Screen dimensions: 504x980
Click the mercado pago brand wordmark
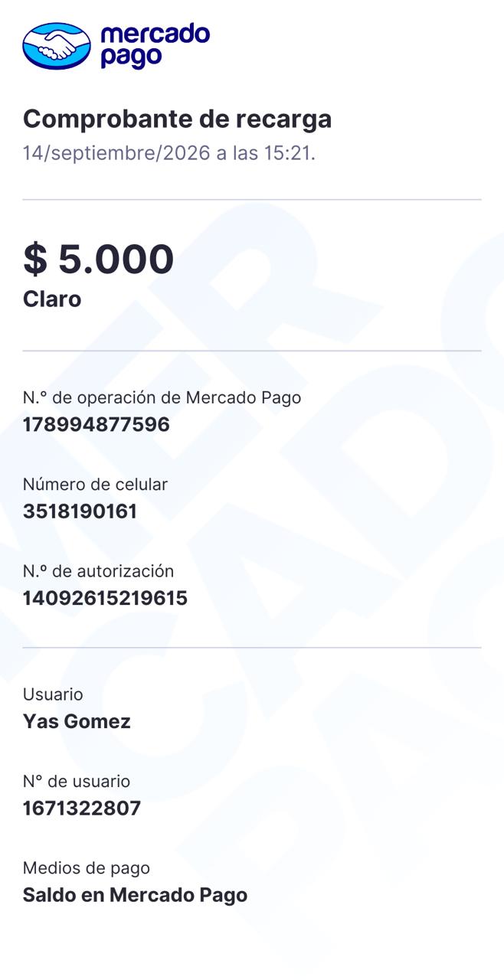pos(155,46)
